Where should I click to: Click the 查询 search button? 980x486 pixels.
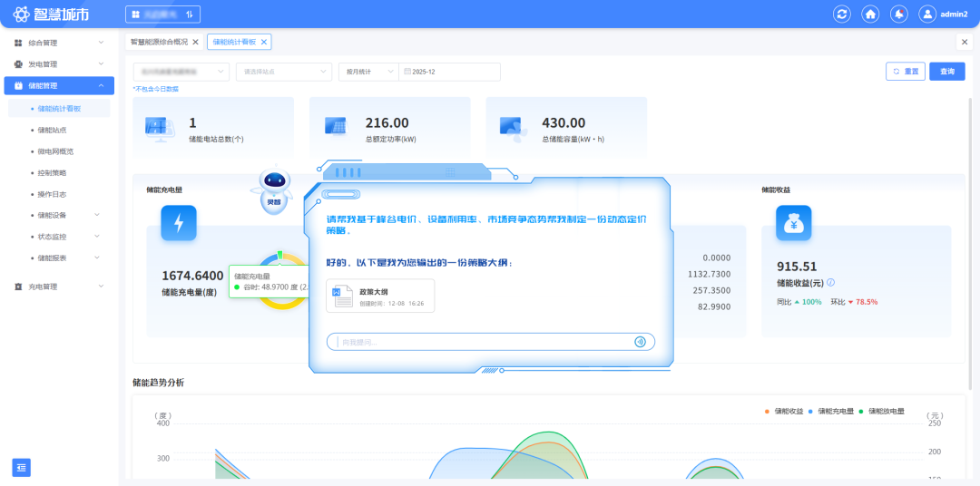coord(946,72)
